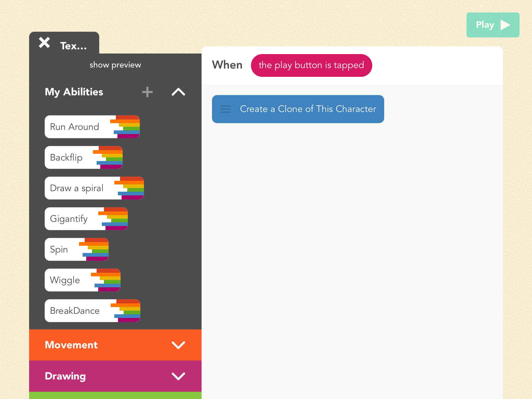Toggle show preview

tap(115, 65)
